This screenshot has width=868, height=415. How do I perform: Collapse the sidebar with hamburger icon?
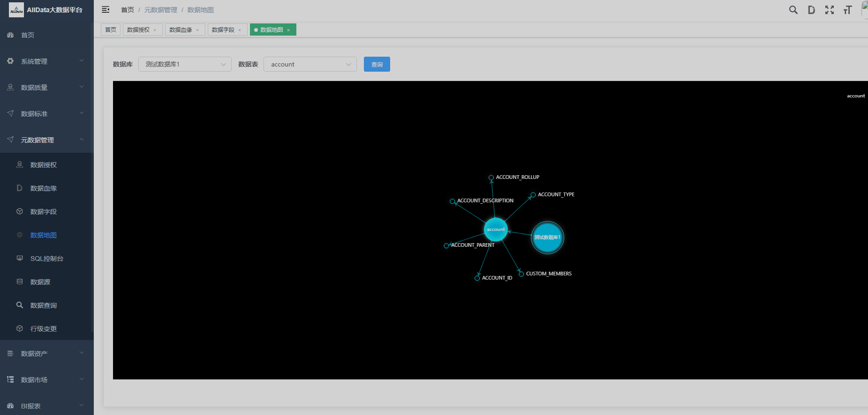106,10
